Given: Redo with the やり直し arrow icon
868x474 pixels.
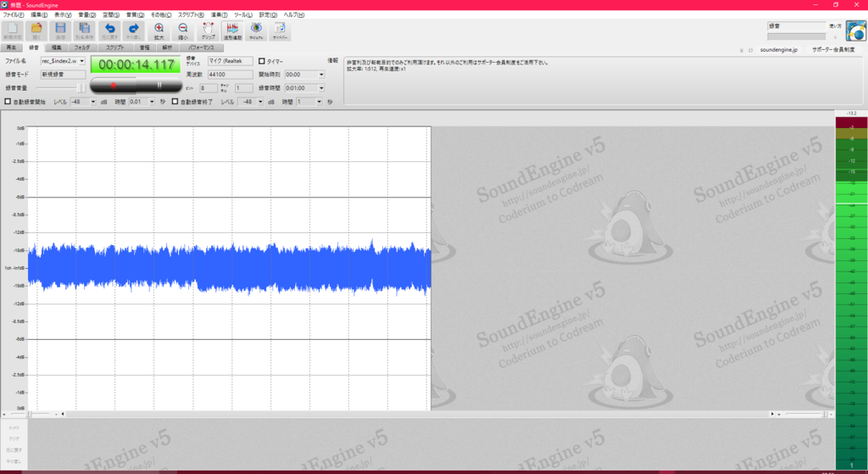Looking at the screenshot, I should (133, 31).
